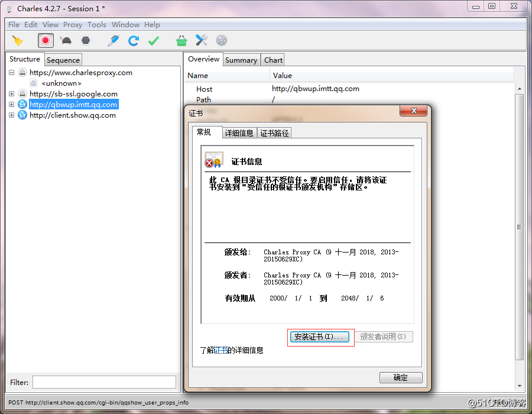Focus the Filter input field
Viewport: 532px width, 414px height.
pos(104,382)
